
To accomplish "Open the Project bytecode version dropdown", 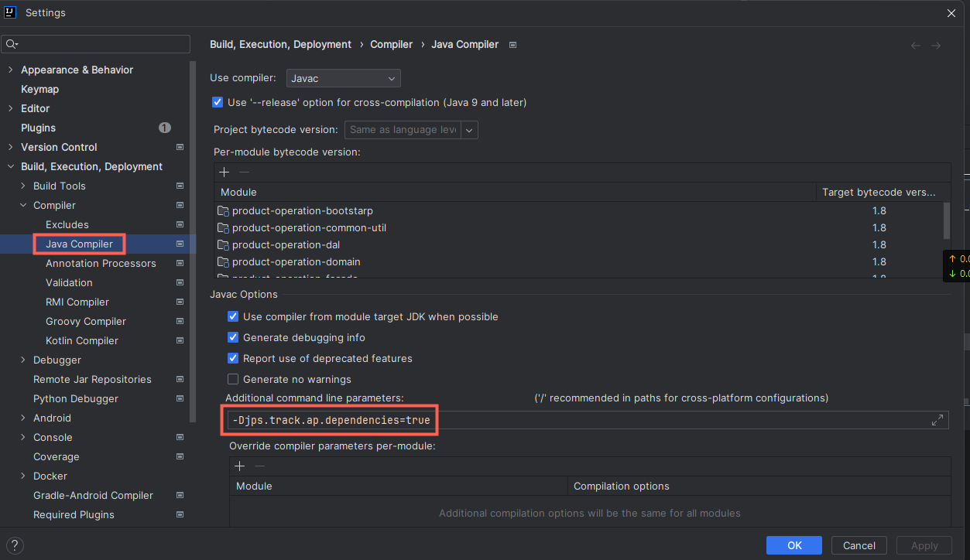I will pyautogui.click(x=469, y=130).
